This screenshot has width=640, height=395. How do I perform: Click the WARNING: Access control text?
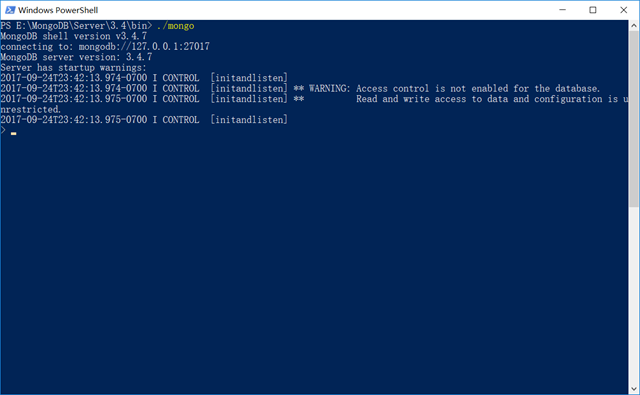369,89
